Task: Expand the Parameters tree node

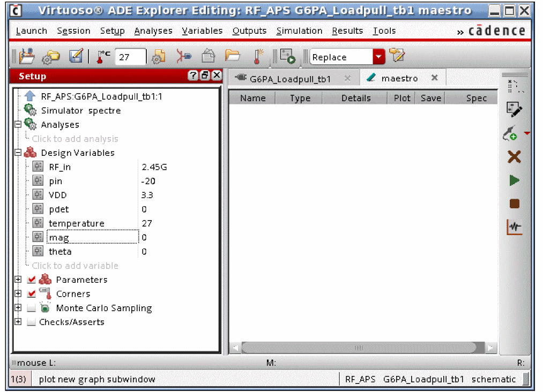Action: tap(18, 280)
